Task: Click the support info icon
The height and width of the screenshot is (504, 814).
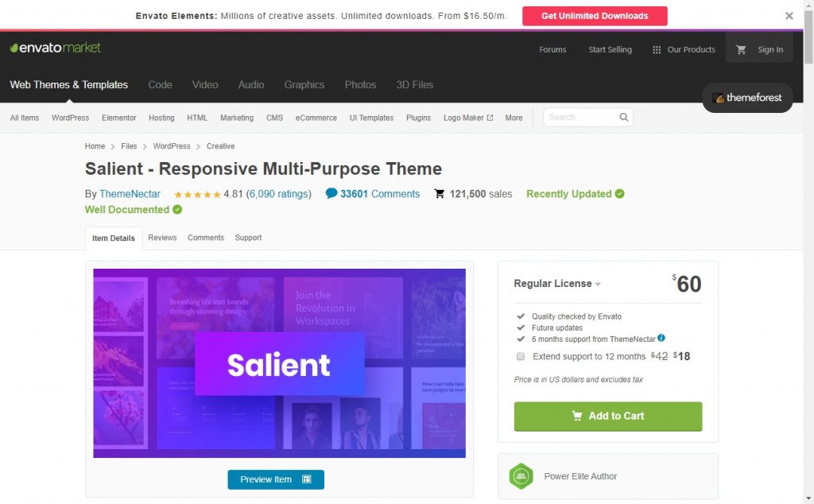Action: pos(661,338)
